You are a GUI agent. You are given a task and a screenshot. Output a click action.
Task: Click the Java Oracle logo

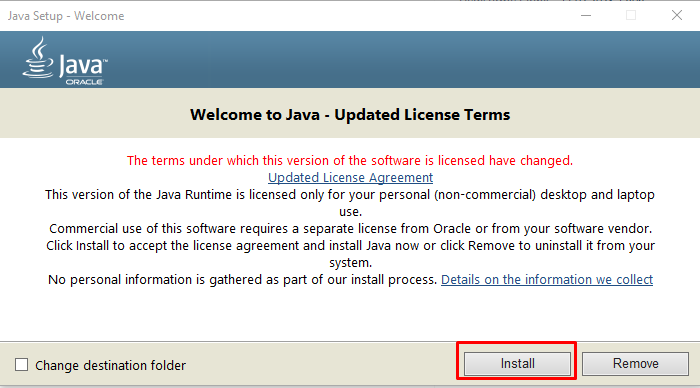tap(65, 61)
